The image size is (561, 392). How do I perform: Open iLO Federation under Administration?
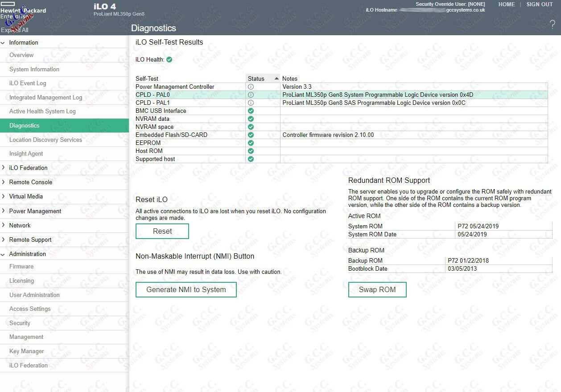point(29,366)
